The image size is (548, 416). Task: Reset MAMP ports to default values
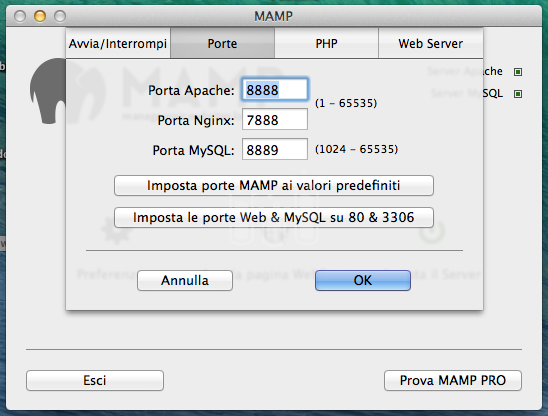(274, 185)
